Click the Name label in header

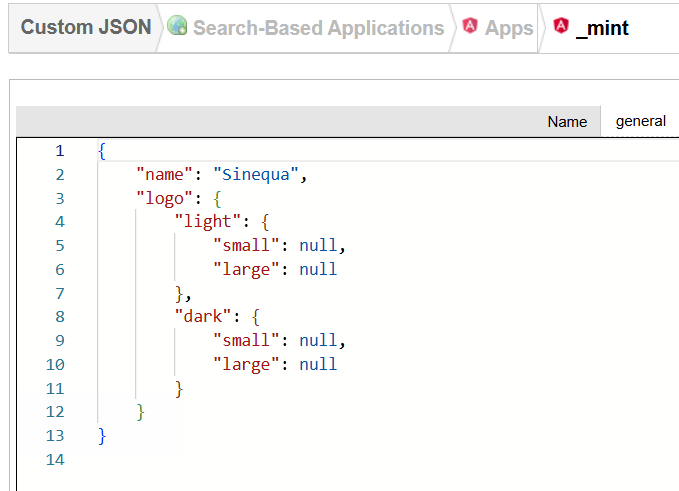[567, 122]
